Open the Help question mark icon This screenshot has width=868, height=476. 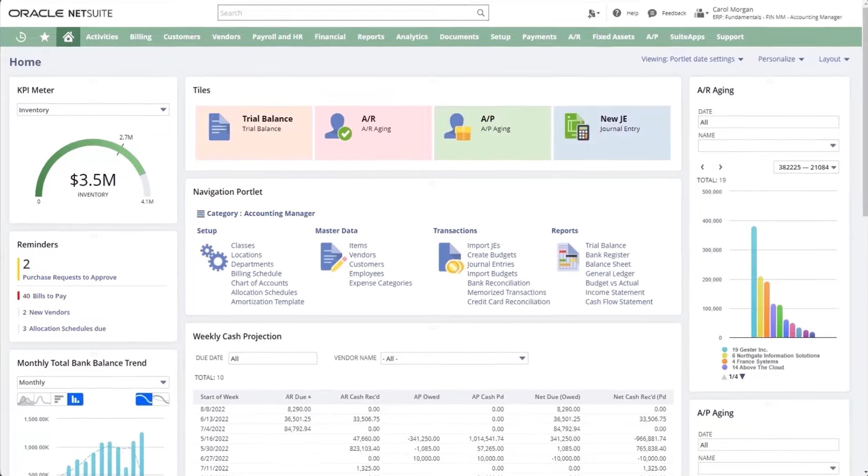[617, 13]
